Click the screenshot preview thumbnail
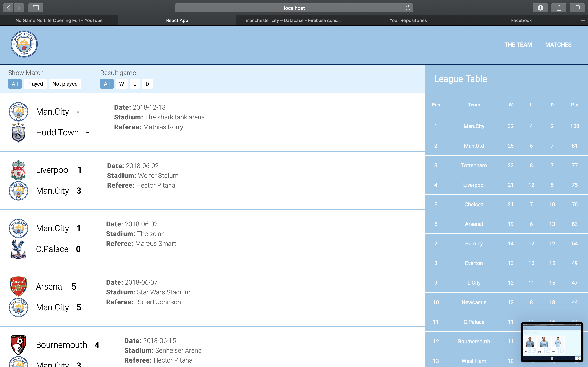The image size is (588, 367). click(x=552, y=342)
